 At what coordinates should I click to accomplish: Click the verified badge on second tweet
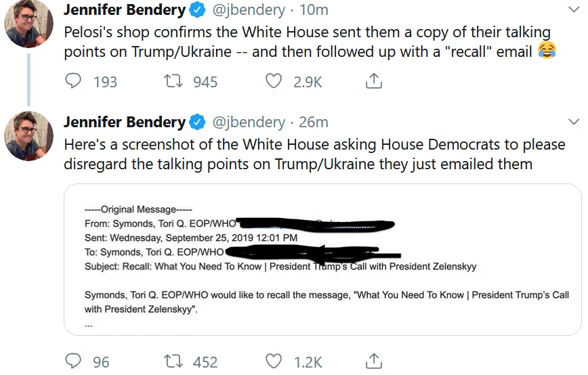[197, 123]
